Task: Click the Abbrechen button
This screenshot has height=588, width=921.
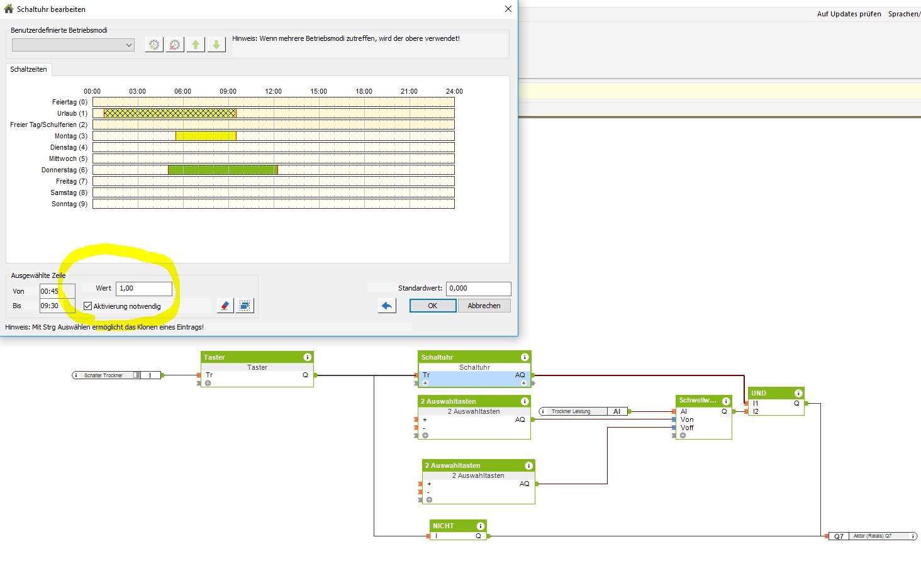Action: tap(484, 306)
